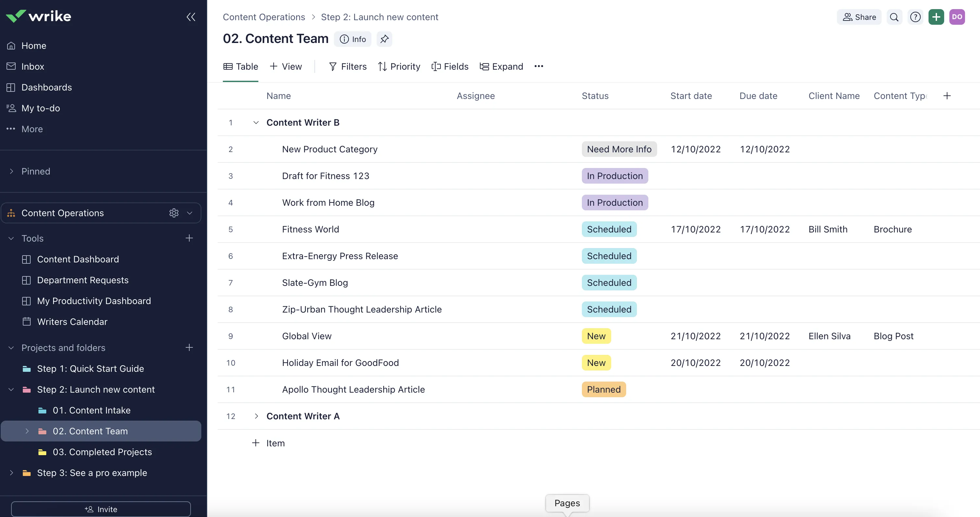Collapse Projects and folders section

coord(11,348)
